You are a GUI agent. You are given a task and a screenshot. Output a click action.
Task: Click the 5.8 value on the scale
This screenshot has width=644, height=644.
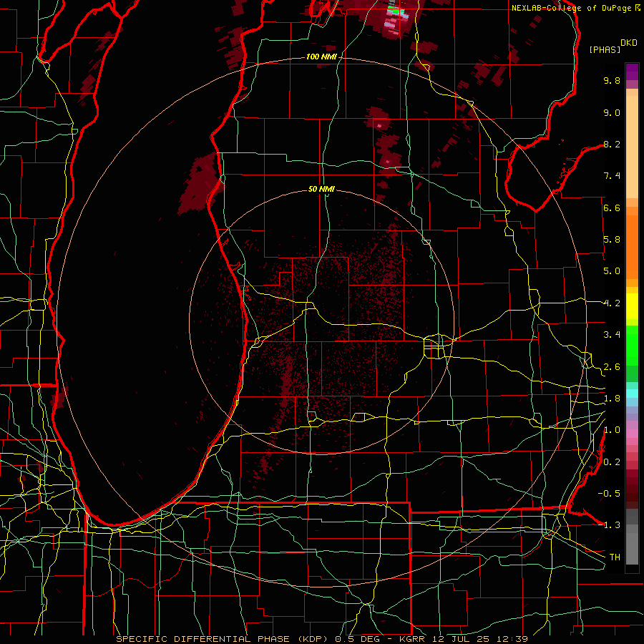tap(612, 240)
